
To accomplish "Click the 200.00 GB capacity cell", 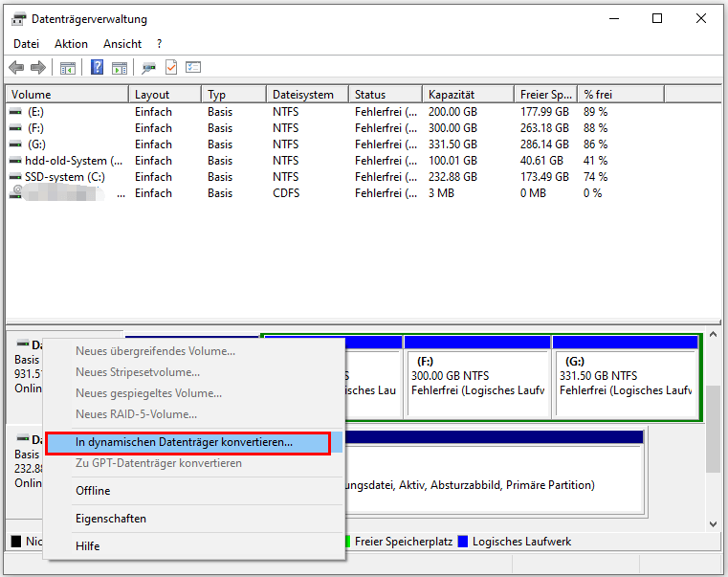I will click(452, 112).
